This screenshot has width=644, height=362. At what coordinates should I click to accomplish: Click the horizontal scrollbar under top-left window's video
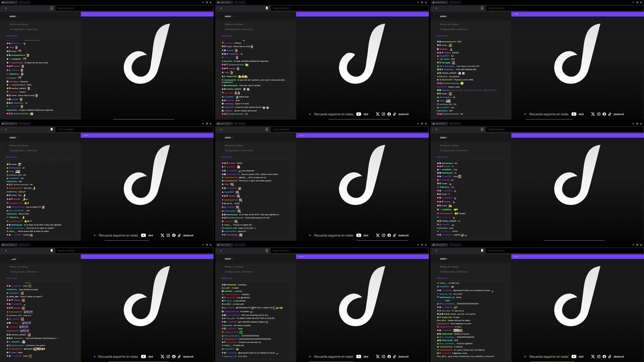144,119
